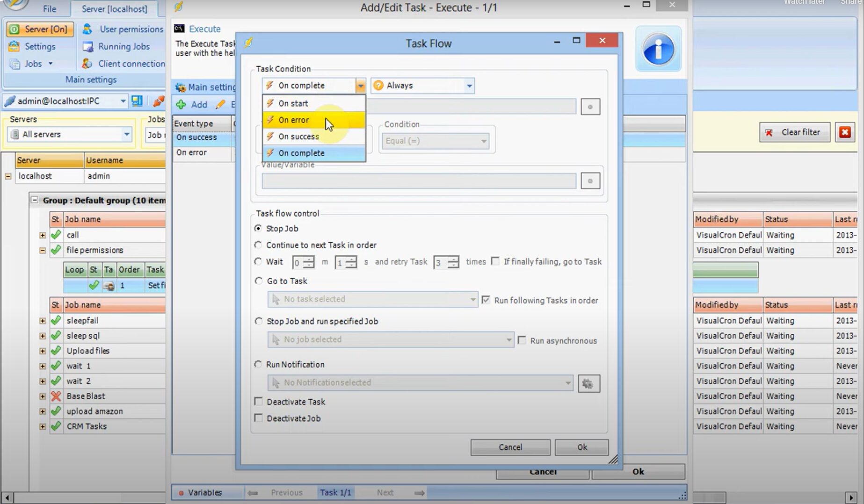Image resolution: width=864 pixels, height=504 pixels.
Task: Check the Run asynchronous option
Action: coord(522,340)
